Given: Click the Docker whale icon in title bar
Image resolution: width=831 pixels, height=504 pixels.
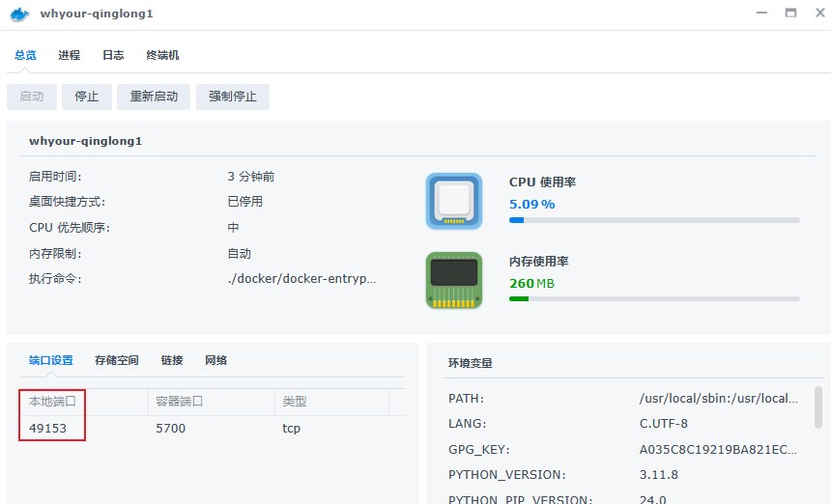Looking at the screenshot, I should 18,14.
